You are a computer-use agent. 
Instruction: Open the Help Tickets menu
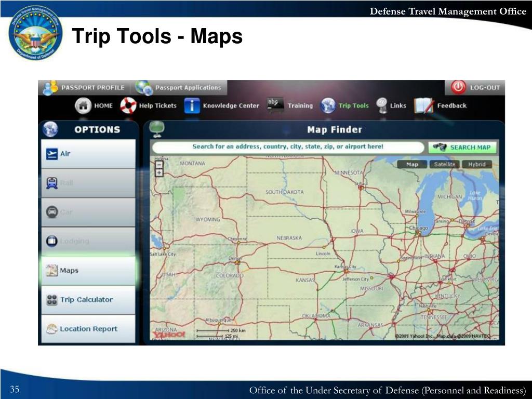[158, 105]
